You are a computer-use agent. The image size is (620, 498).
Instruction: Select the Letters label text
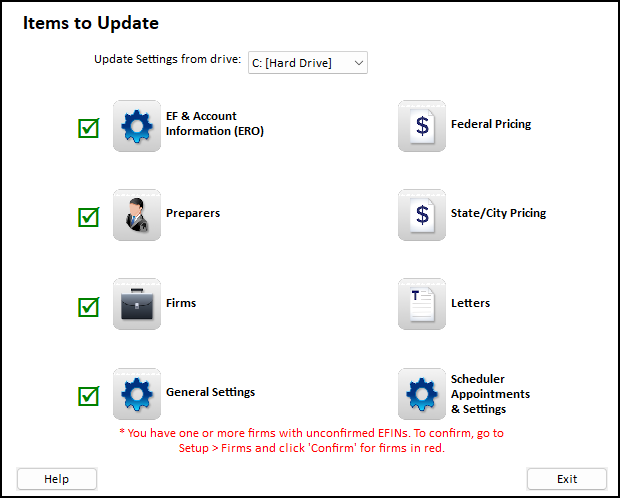pos(470,303)
